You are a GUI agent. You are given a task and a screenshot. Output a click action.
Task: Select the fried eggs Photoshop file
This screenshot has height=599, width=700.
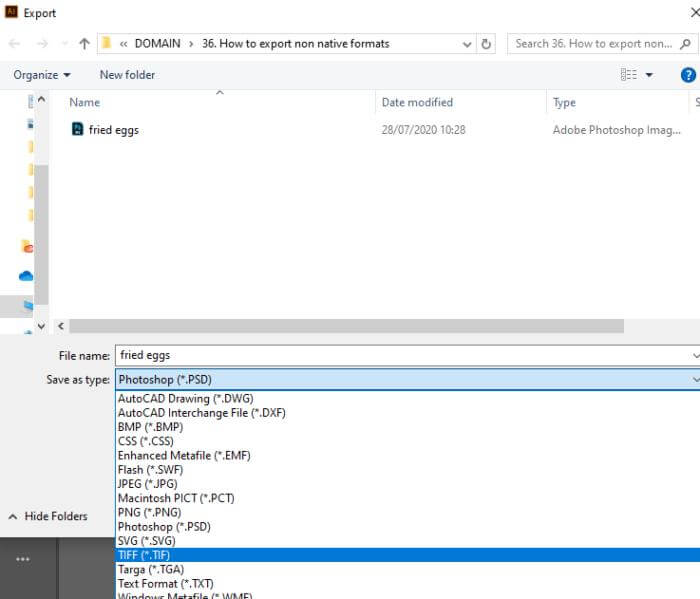[113, 130]
